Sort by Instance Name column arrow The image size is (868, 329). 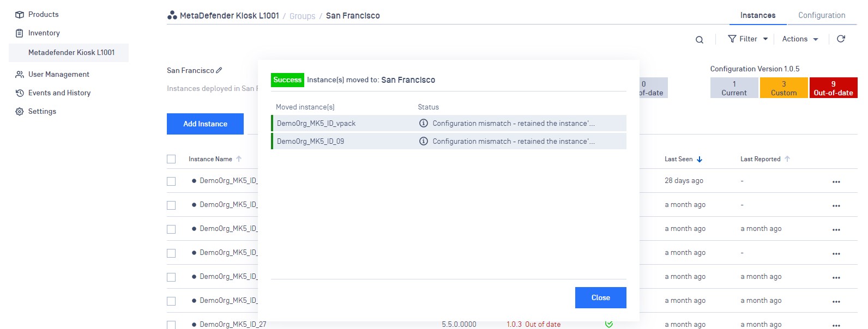(x=239, y=159)
